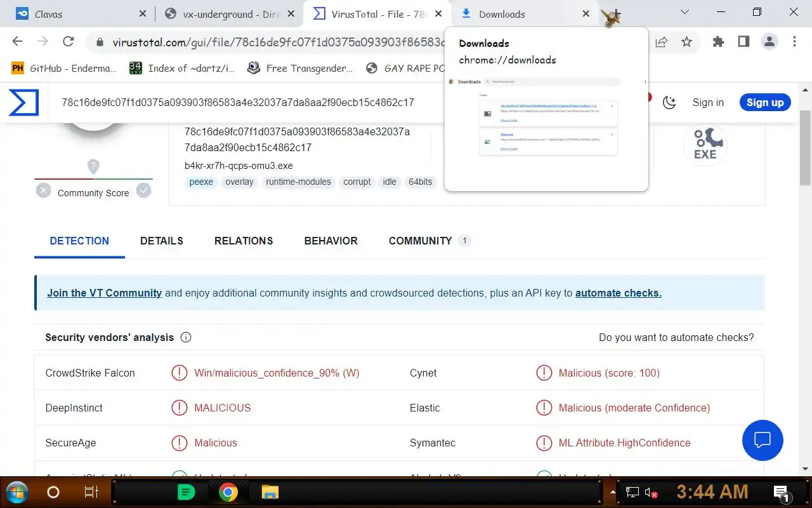
Task: Follow the automate checks link
Action: click(619, 293)
